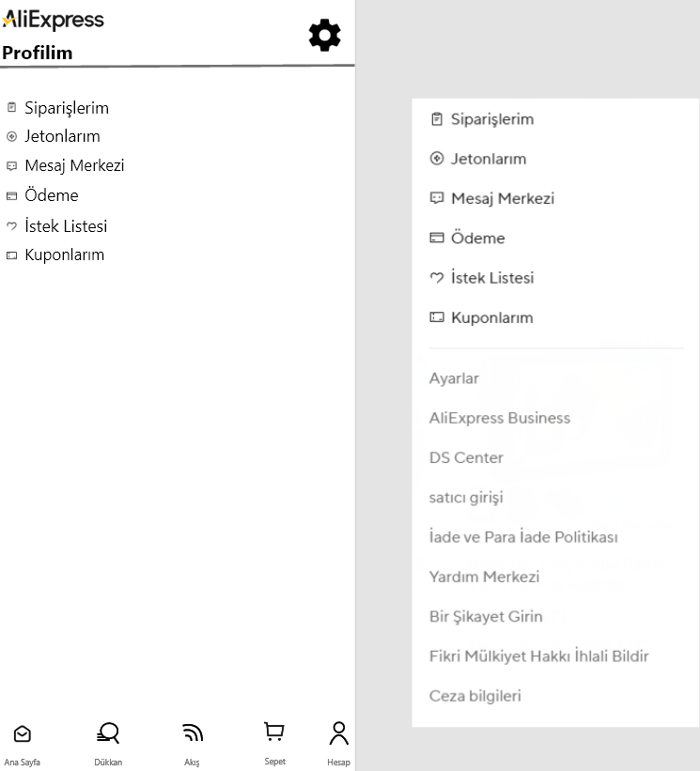Viewport: 700px width, 771px height.
Task: Go to AliExpress Business
Action: pos(499,418)
